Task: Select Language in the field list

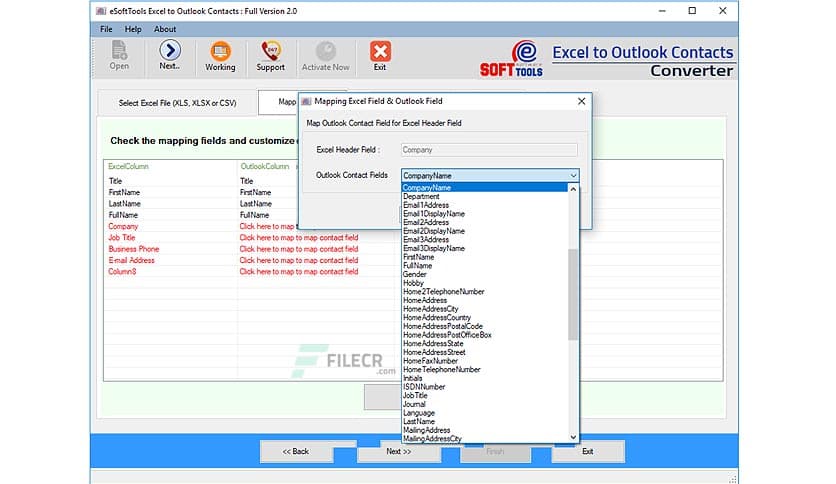Action: [484, 413]
